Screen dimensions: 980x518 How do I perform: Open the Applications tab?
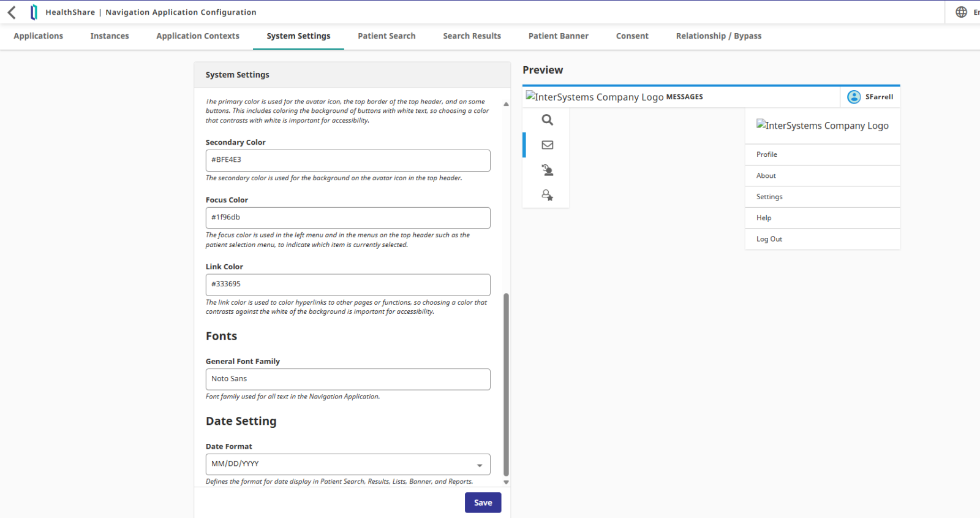(39, 36)
